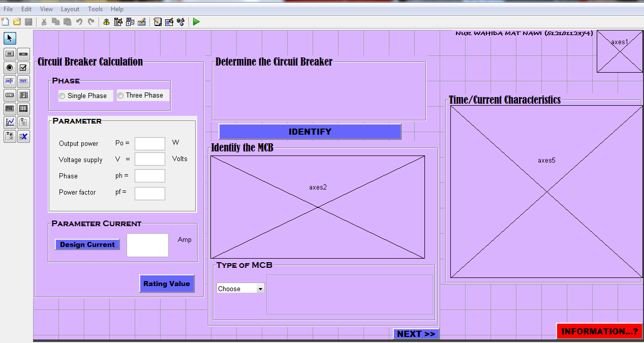
Task: Click the Rating Value button
Action: (167, 284)
